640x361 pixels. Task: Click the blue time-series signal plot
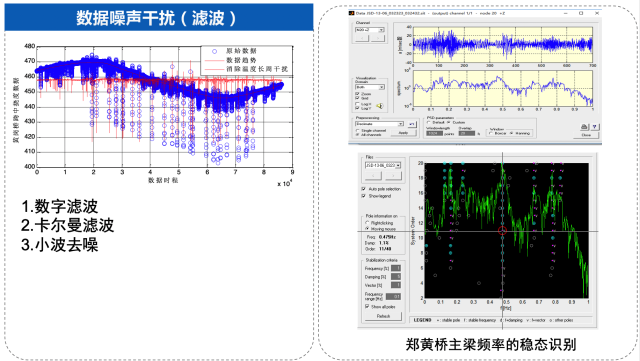502,44
